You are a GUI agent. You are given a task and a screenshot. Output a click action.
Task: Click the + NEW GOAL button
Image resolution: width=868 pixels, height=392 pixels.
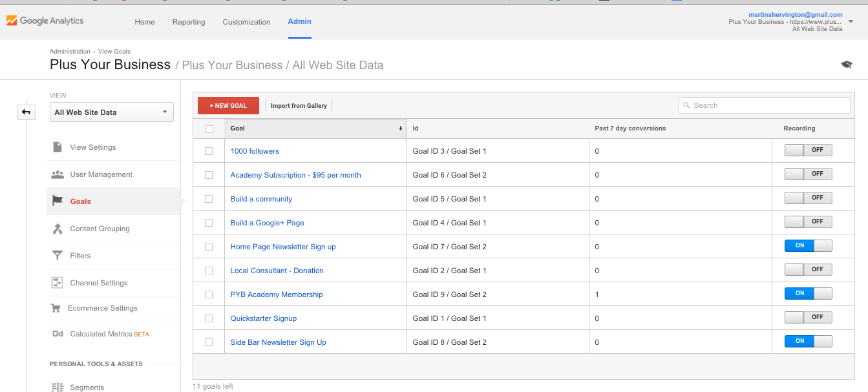(228, 105)
